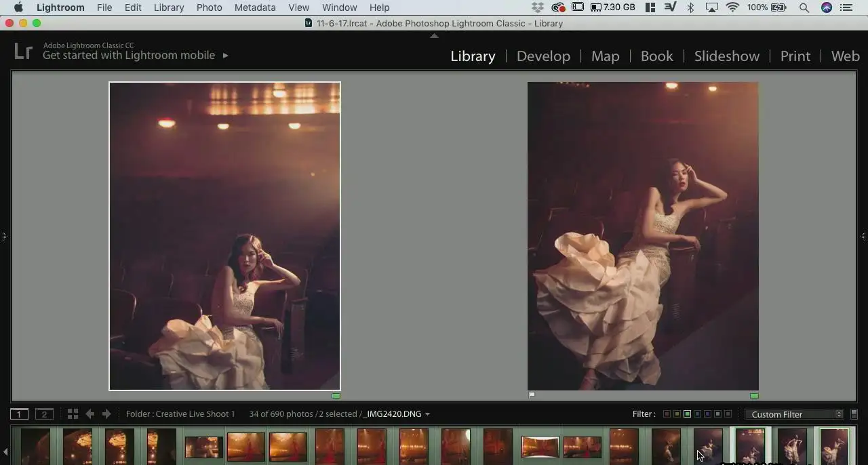This screenshot has height=465, width=868.
Task: Open Siri from the menu bar
Action: [x=827, y=7]
